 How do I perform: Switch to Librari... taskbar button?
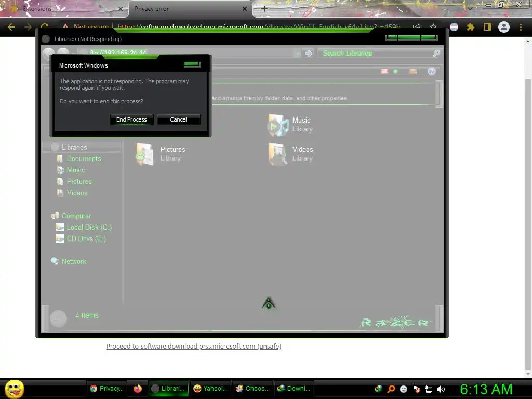coord(169,389)
